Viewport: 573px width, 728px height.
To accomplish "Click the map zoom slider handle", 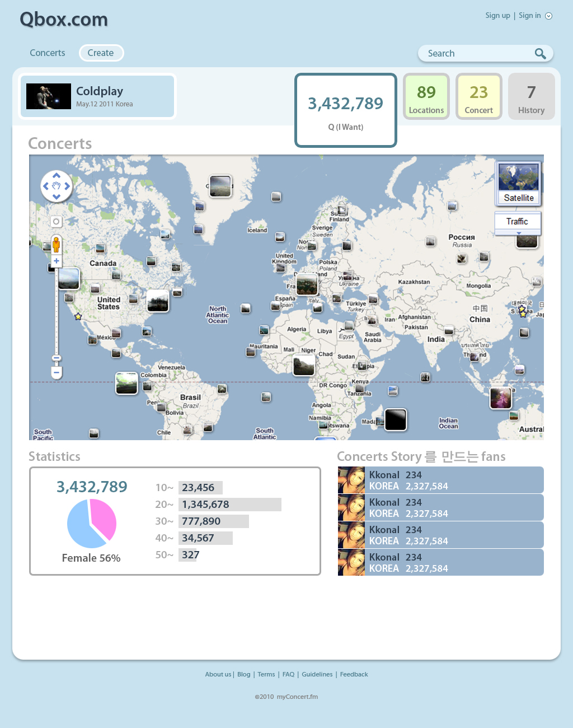I will [x=57, y=358].
